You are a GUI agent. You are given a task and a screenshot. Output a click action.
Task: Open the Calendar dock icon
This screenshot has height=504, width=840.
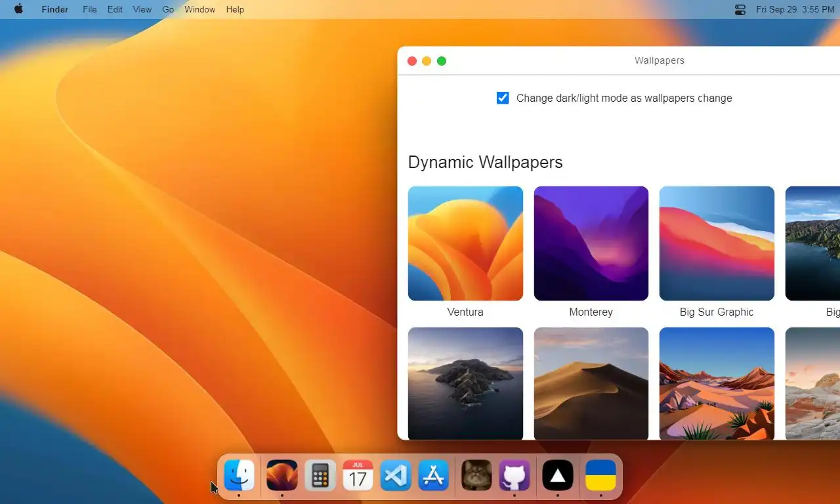[x=358, y=475]
